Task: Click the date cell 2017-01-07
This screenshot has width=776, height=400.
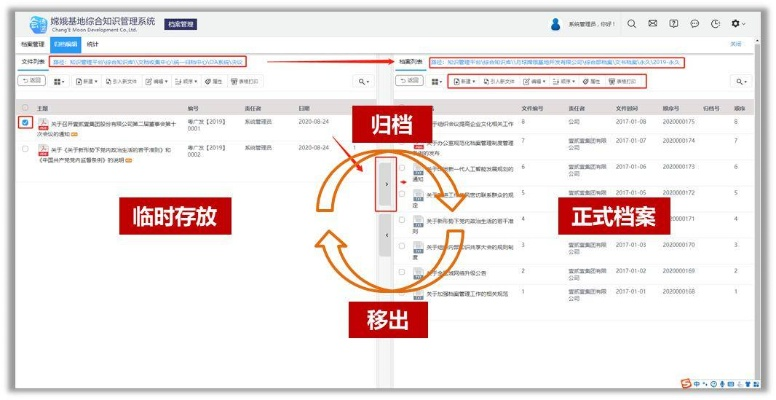Action: pyautogui.click(x=631, y=141)
